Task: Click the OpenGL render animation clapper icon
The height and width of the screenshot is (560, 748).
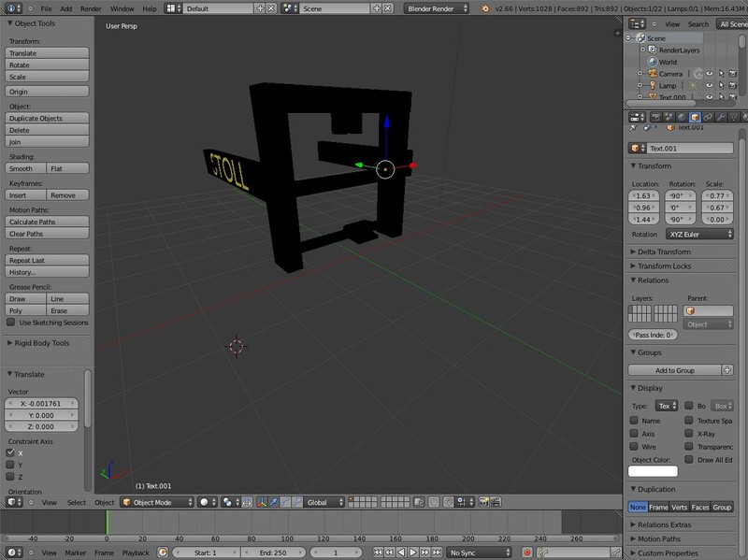Action: pyautogui.click(x=496, y=502)
